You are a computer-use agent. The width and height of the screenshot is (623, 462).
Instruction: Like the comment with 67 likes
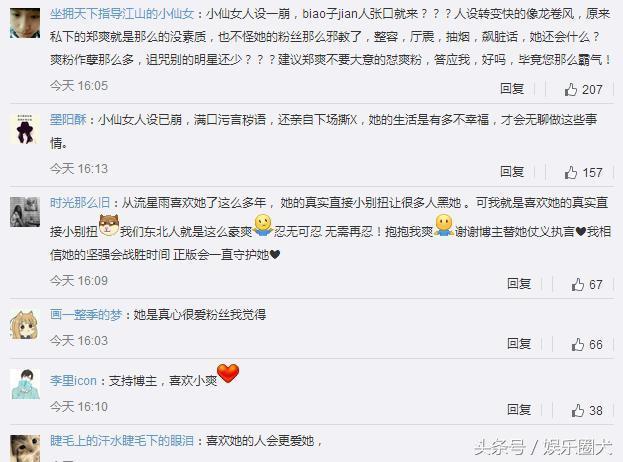coord(578,284)
